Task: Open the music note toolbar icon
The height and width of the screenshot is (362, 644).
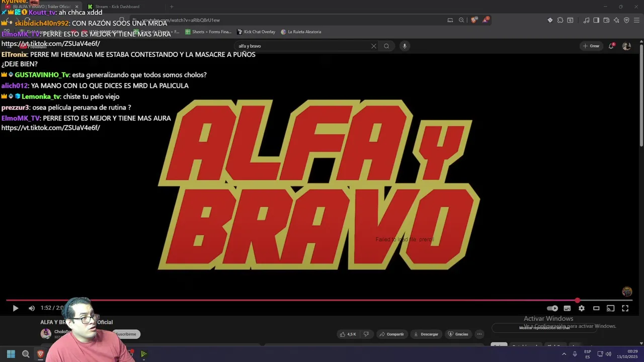Action: 586,20
